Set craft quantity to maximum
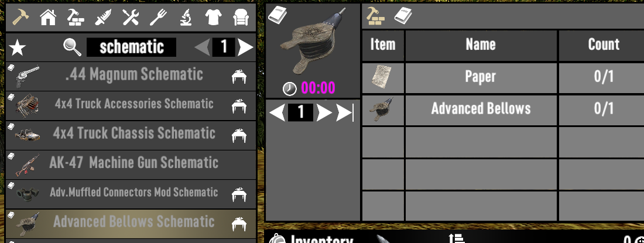The image size is (644, 243). coord(345,112)
